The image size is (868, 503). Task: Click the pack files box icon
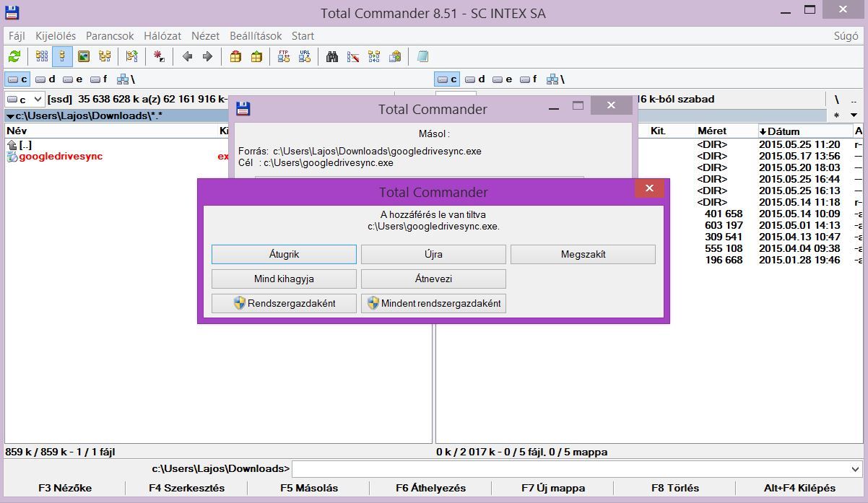(x=235, y=56)
